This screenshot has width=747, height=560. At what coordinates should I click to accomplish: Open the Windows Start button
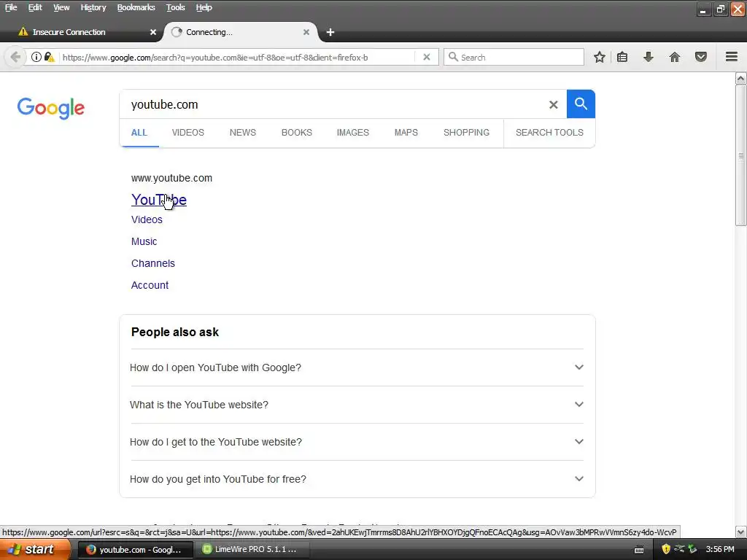tap(35, 549)
